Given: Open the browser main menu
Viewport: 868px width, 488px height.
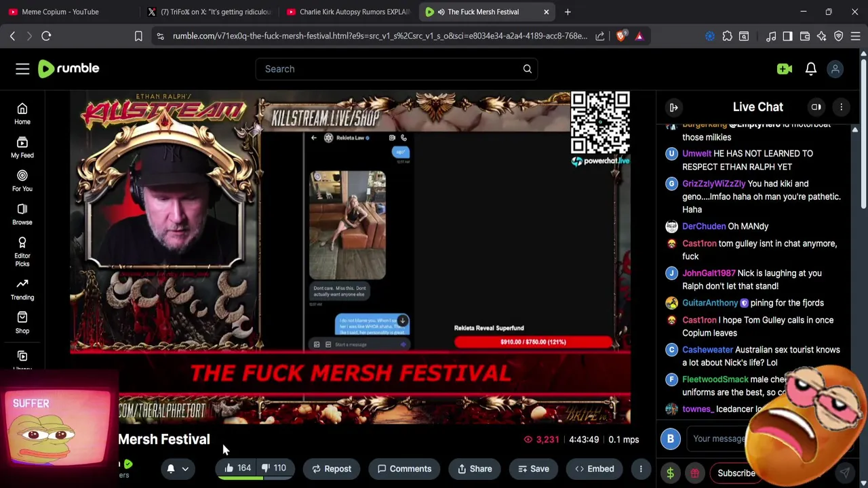Looking at the screenshot, I should (856, 36).
